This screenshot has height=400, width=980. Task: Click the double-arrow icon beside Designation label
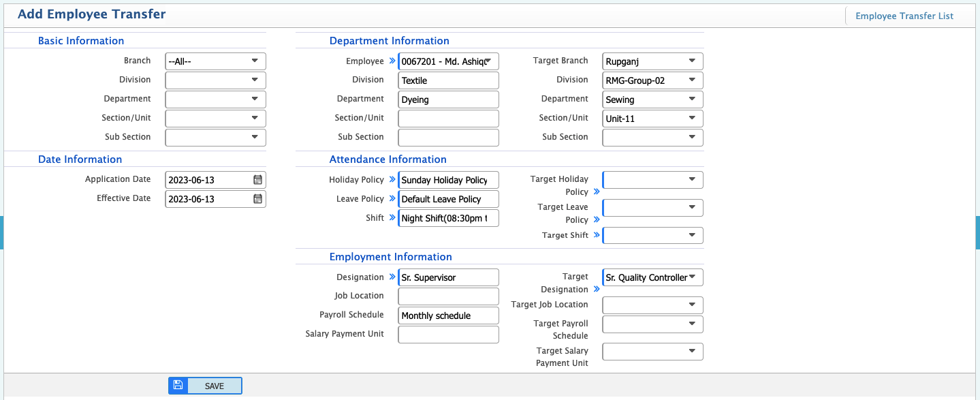[392, 277]
